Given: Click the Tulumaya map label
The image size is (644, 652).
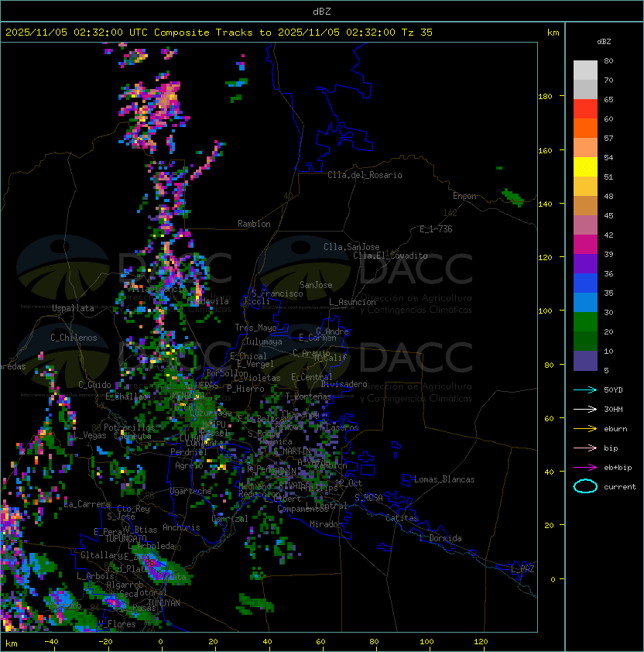Looking at the screenshot, I should [264, 341].
